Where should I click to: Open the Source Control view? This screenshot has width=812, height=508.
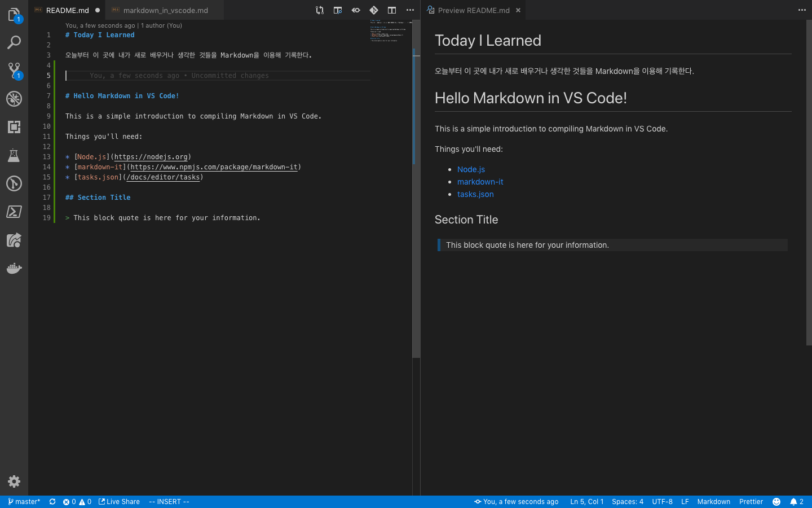tap(14, 71)
